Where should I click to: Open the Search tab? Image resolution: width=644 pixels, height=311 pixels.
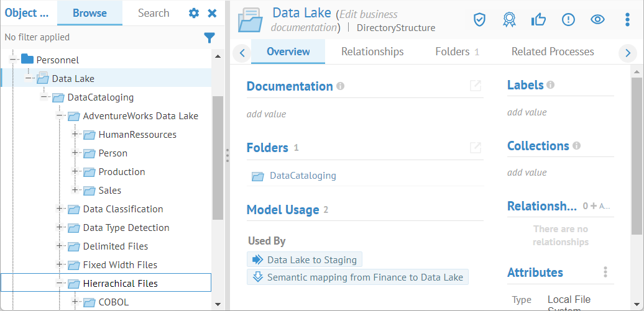[x=154, y=13]
